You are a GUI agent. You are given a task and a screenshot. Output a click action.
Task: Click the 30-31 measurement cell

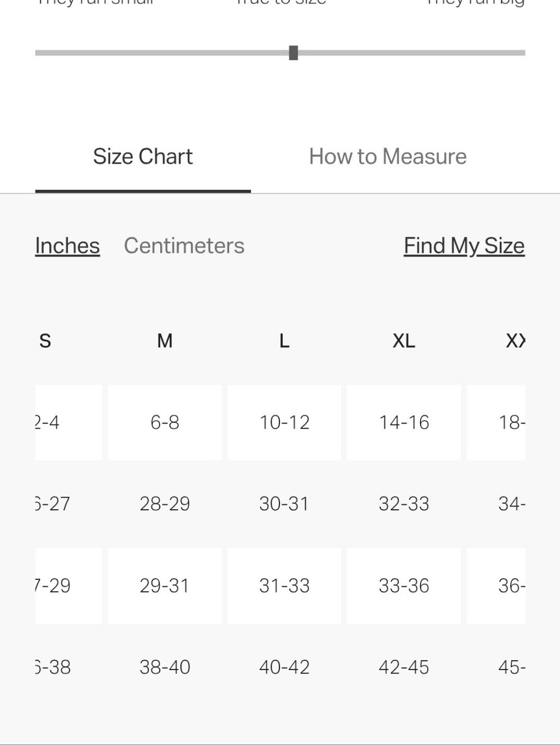click(x=284, y=504)
